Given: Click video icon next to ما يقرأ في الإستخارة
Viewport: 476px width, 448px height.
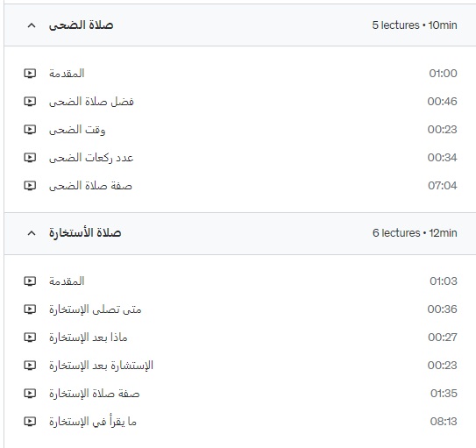Looking at the screenshot, I should click(30, 422).
